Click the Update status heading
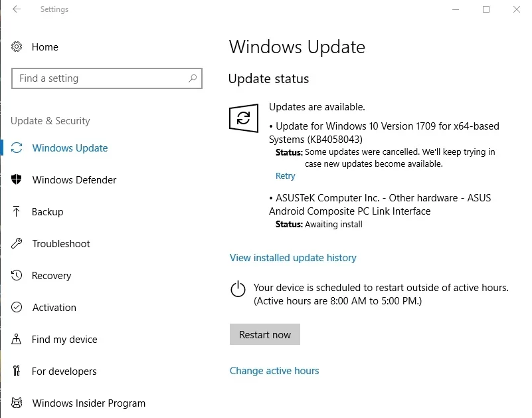The width and height of the screenshot is (532, 418). [268, 79]
